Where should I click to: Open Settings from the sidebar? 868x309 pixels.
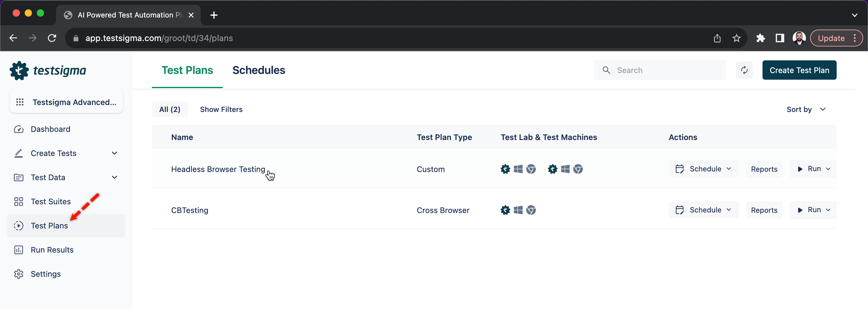(66, 274)
